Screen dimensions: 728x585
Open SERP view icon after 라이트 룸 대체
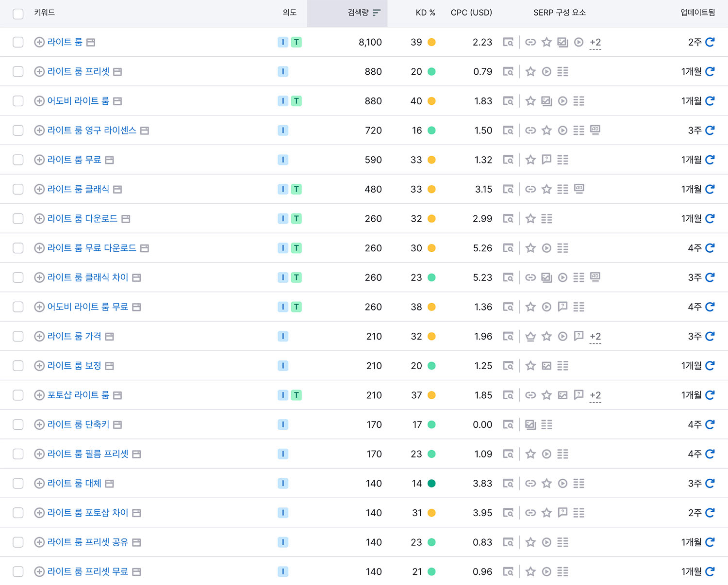tap(109, 484)
